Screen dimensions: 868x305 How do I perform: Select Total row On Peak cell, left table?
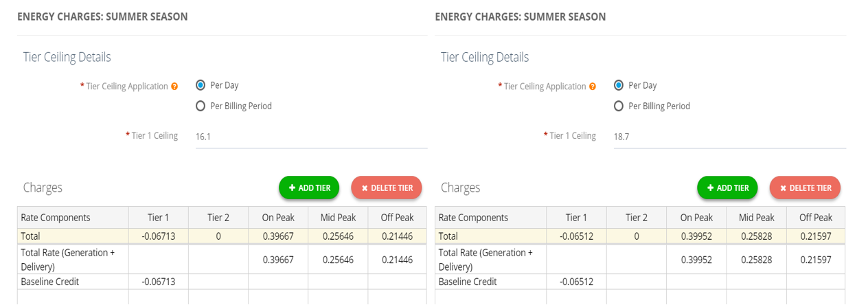point(277,236)
